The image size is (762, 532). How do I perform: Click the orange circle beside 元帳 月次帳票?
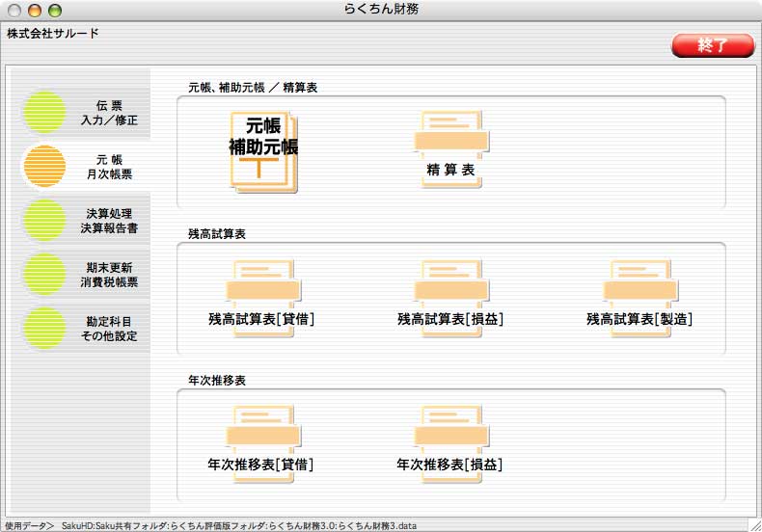44,166
